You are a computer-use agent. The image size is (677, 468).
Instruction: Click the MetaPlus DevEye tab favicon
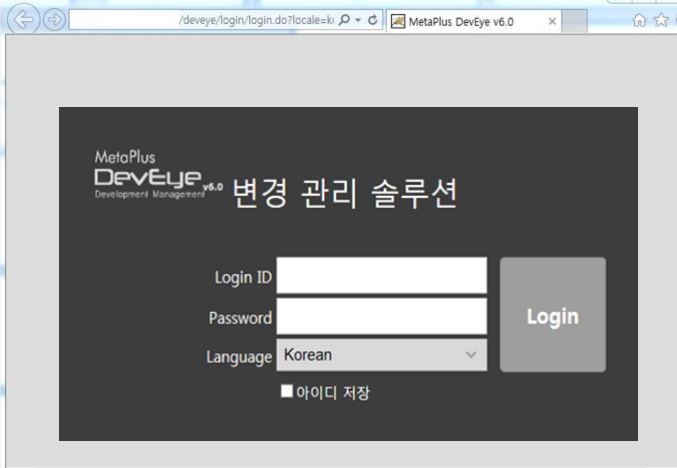[398, 21]
